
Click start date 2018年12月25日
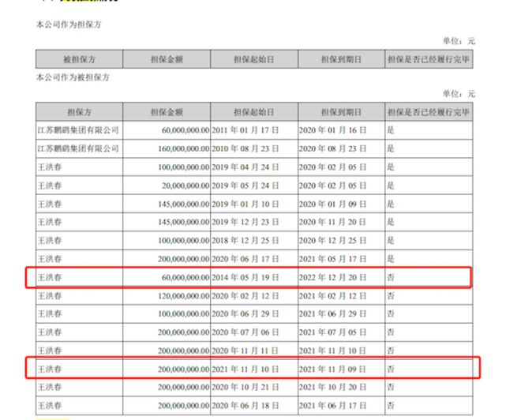coord(246,240)
